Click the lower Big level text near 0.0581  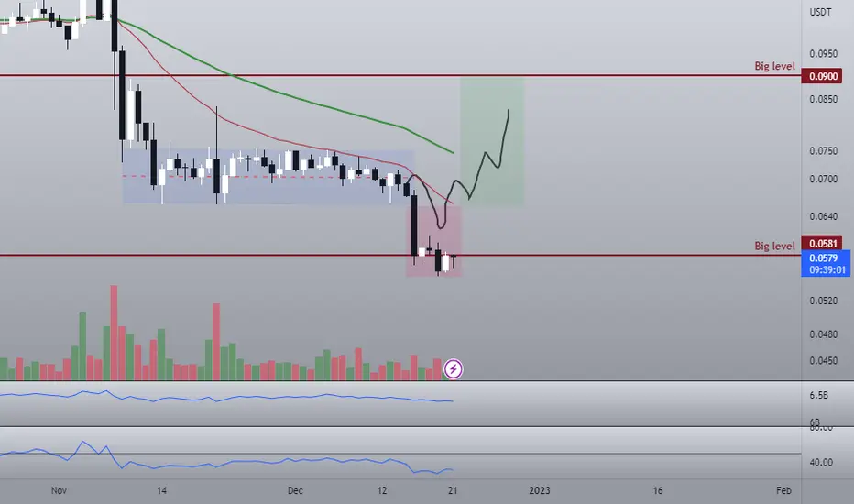[x=774, y=246]
